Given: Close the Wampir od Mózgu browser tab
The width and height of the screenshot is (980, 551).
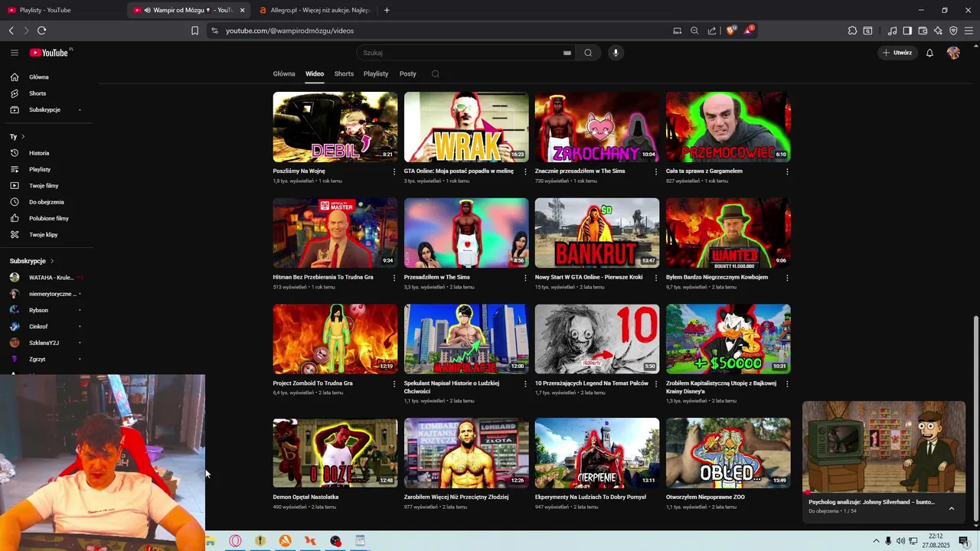Looking at the screenshot, I should pyautogui.click(x=243, y=10).
